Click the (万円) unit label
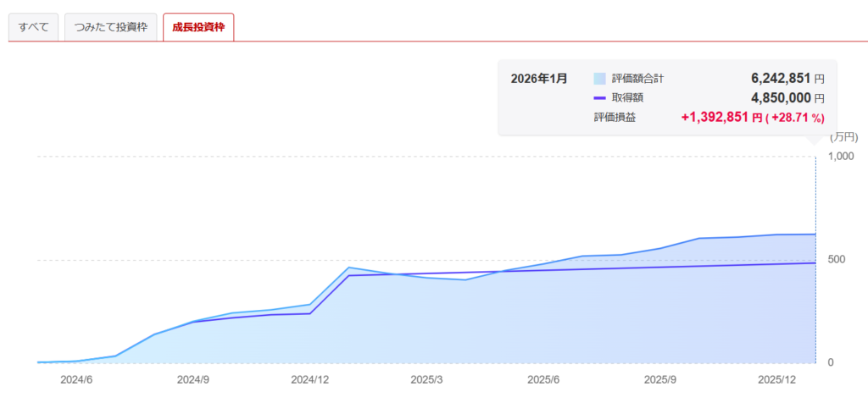868x403 pixels. coord(843,136)
